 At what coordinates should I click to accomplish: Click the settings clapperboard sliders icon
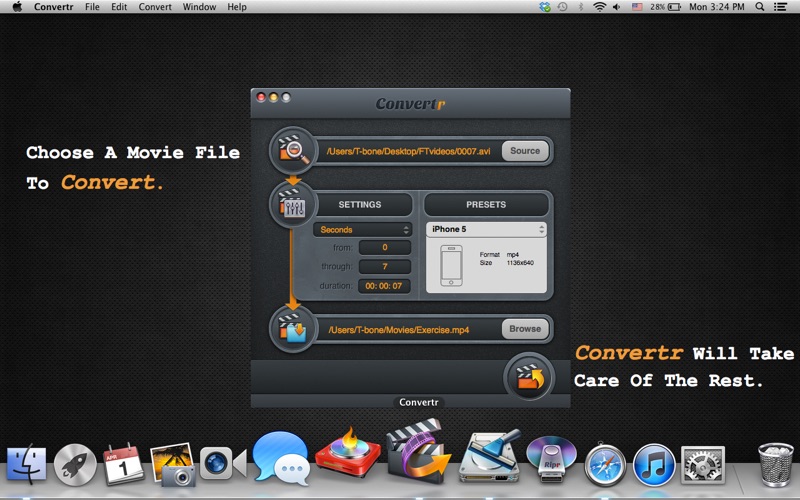pyautogui.click(x=293, y=205)
